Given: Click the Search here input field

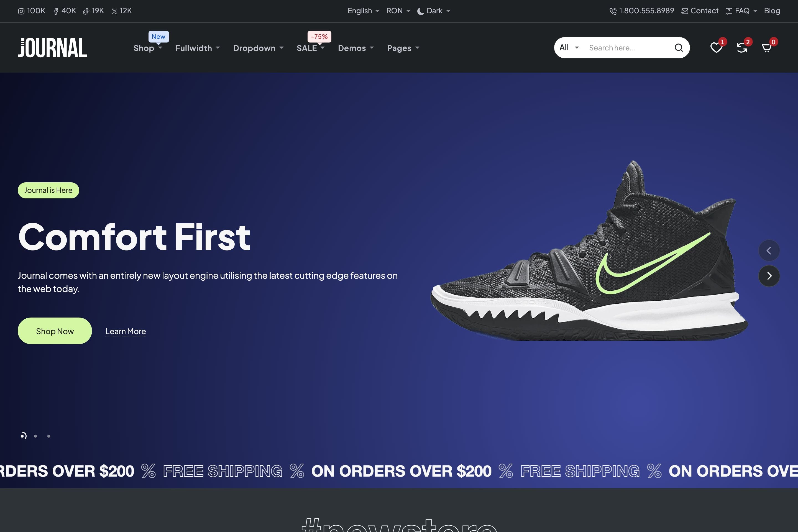Looking at the screenshot, I should coord(628,48).
